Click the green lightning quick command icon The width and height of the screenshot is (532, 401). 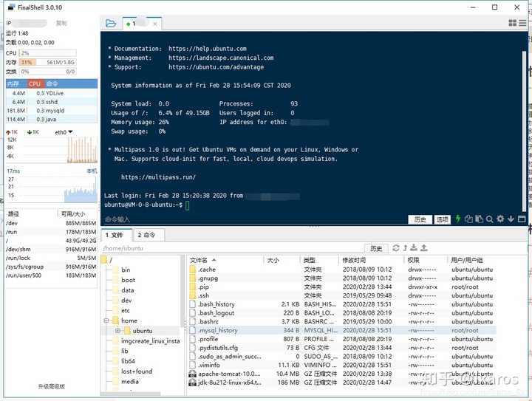[457, 219]
